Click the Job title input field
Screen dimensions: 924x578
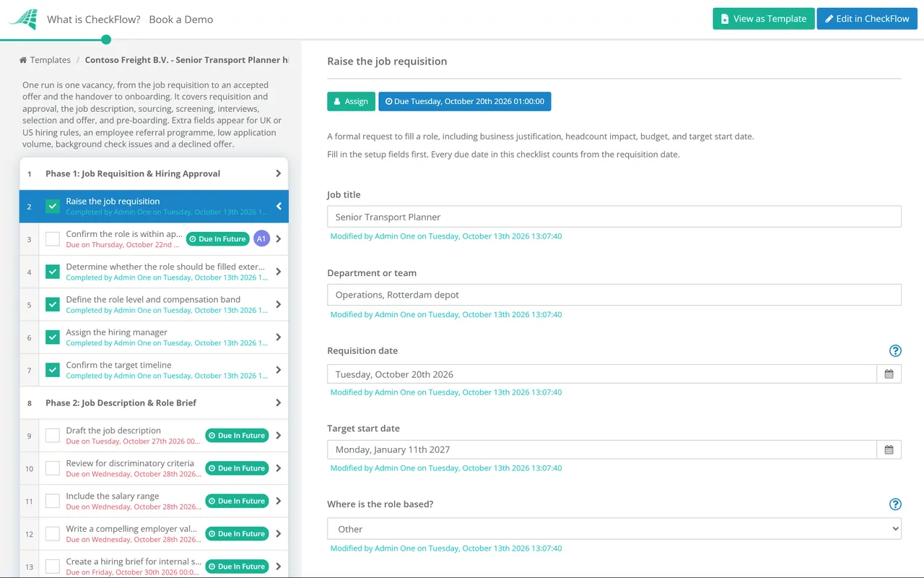[x=614, y=217]
